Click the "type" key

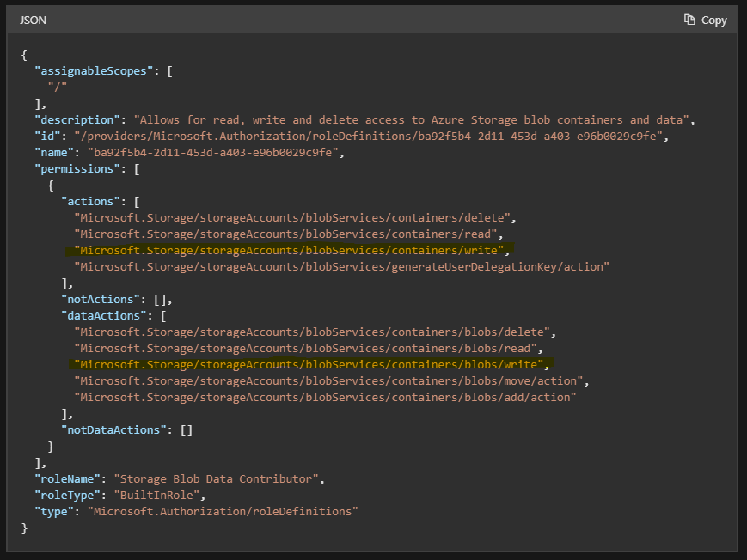(x=54, y=511)
